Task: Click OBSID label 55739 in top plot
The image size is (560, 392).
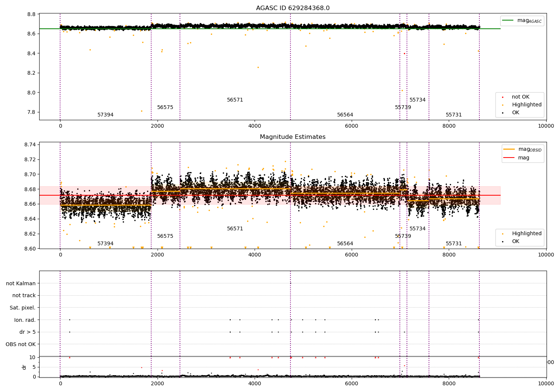Action: 403,108
